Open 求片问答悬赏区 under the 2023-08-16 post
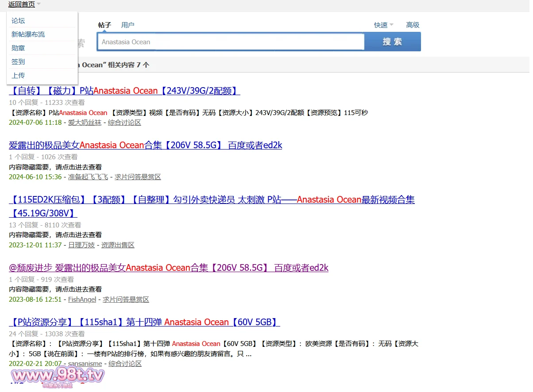This screenshot has width=533, height=392. click(126, 300)
